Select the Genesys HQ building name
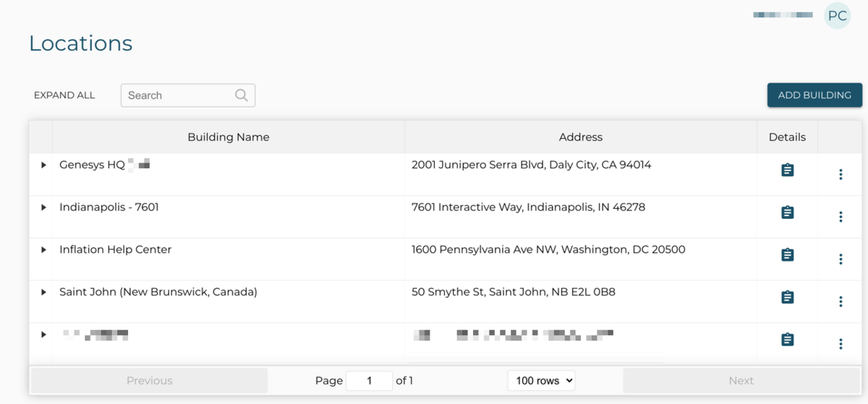Screen dimensions: 868x404 point(92,165)
